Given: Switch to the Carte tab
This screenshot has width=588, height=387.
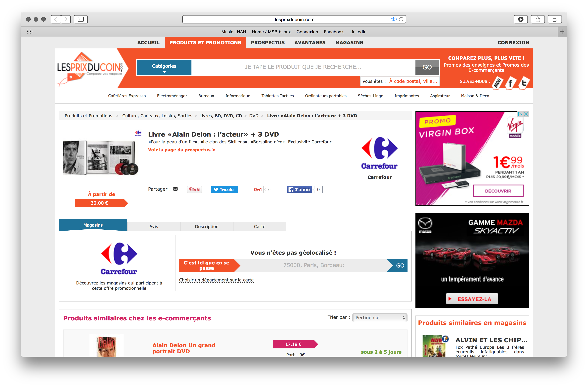Looking at the screenshot, I should coord(260,226).
